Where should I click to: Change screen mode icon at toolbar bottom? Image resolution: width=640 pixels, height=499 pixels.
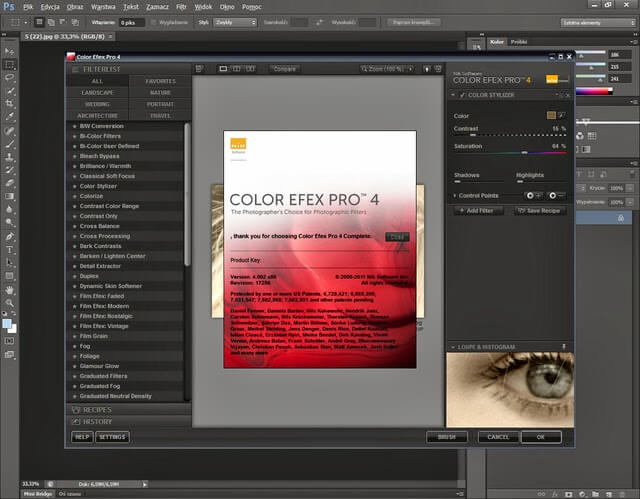[9, 354]
